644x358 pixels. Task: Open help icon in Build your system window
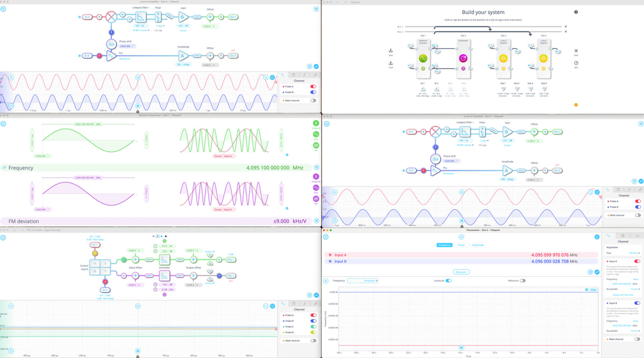pyautogui.click(x=576, y=12)
